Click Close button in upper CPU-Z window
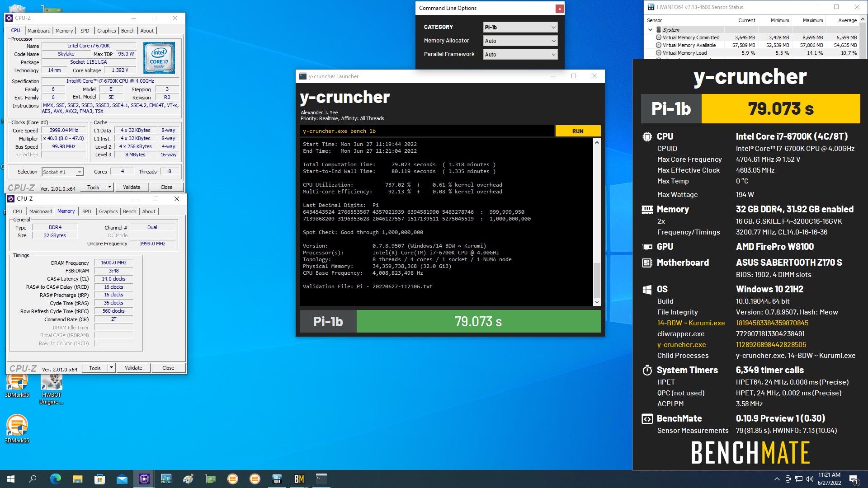This screenshot has width=868, height=488. (166, 187)
